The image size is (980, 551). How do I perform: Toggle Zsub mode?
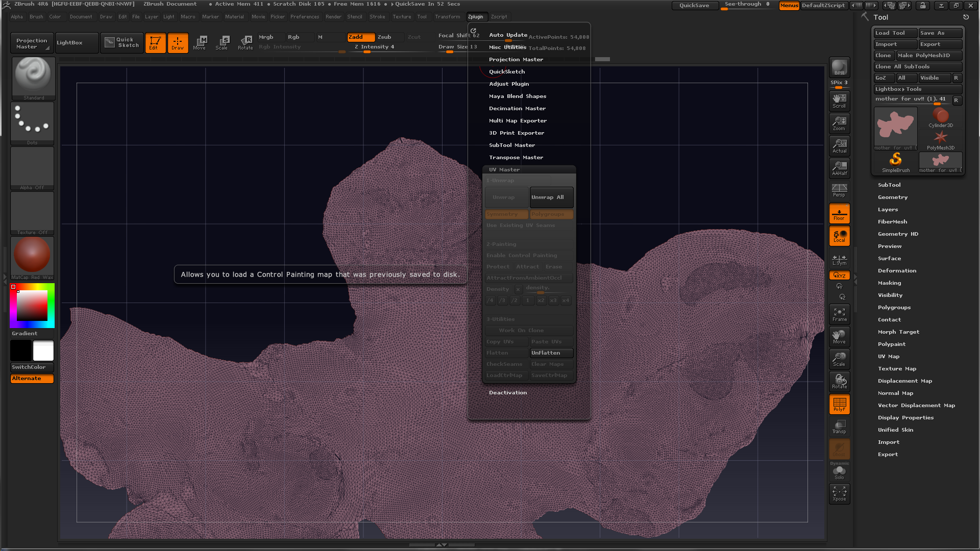pos(390,37)
